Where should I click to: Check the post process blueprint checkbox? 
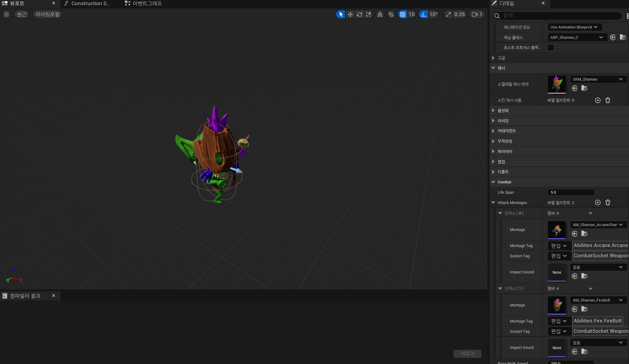tap(551, 48)
